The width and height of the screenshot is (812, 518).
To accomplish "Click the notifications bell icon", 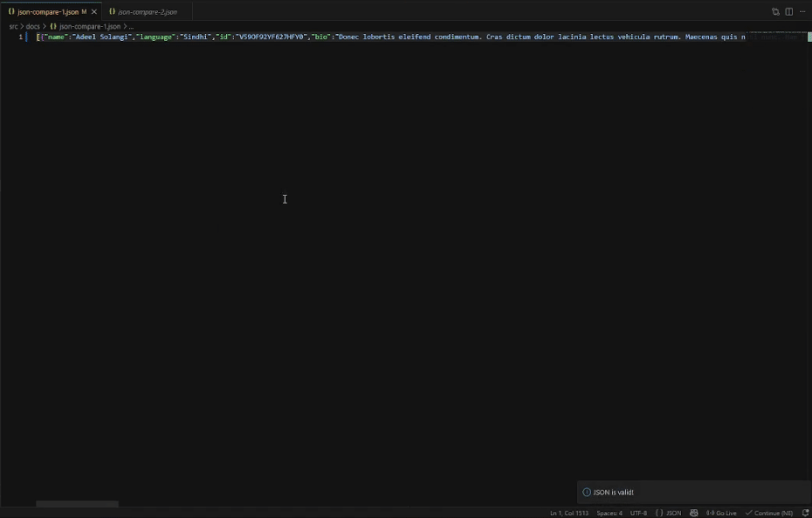I will [x=804, y=513].
